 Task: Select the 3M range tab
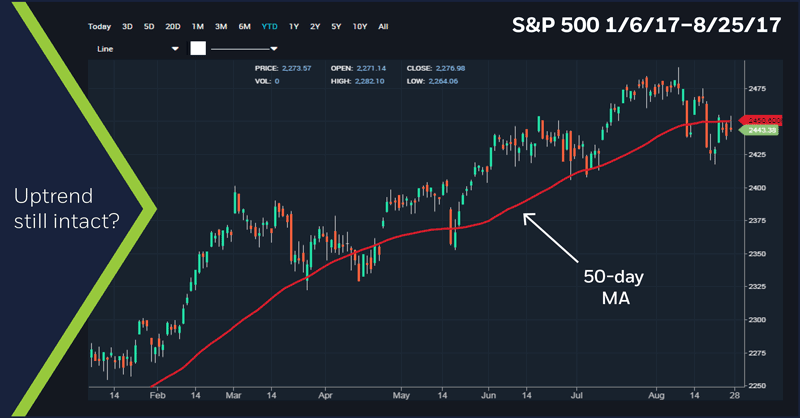point(222,26)
